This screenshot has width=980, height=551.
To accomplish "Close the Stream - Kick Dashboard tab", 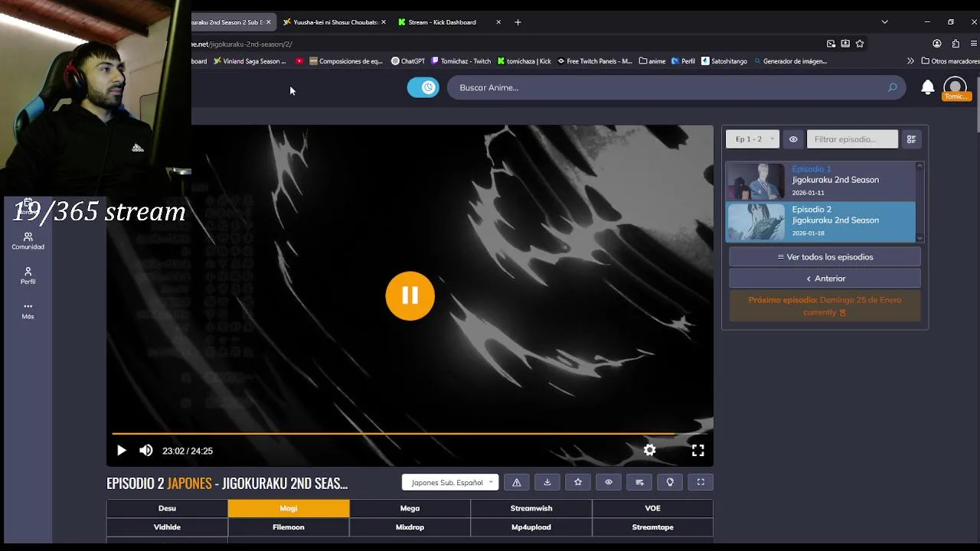I will coord(498,22).
